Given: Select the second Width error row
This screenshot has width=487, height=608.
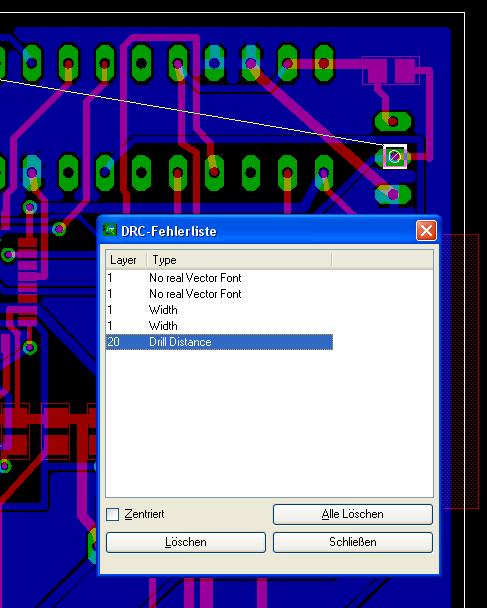Looking at the screenshot, I should pyautogui.click(x=219, y=326).
